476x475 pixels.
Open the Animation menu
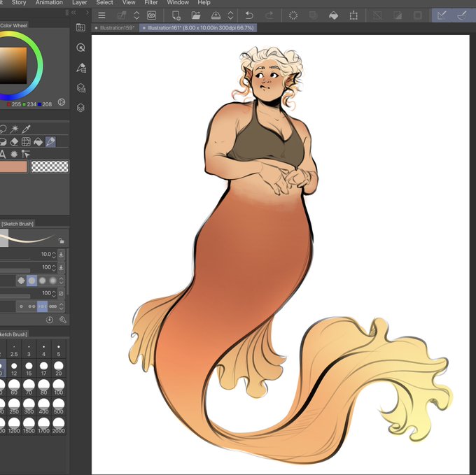click(49, 3)
